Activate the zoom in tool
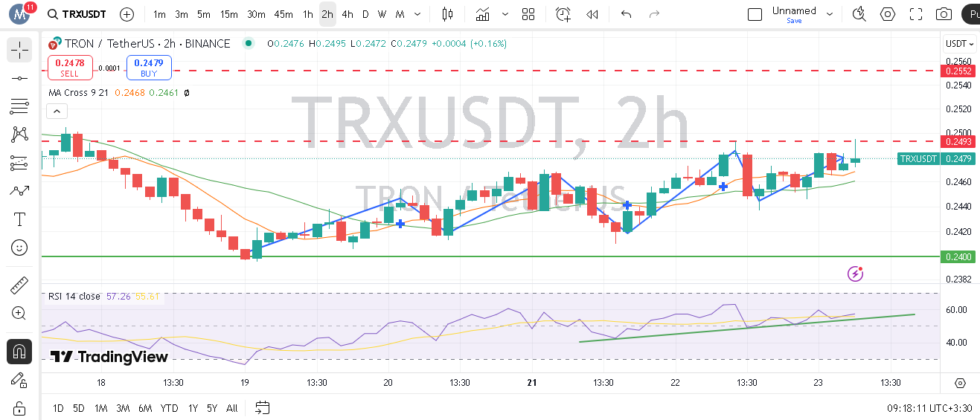The width and height of the screenshot is (980, 420). point(19,314)
